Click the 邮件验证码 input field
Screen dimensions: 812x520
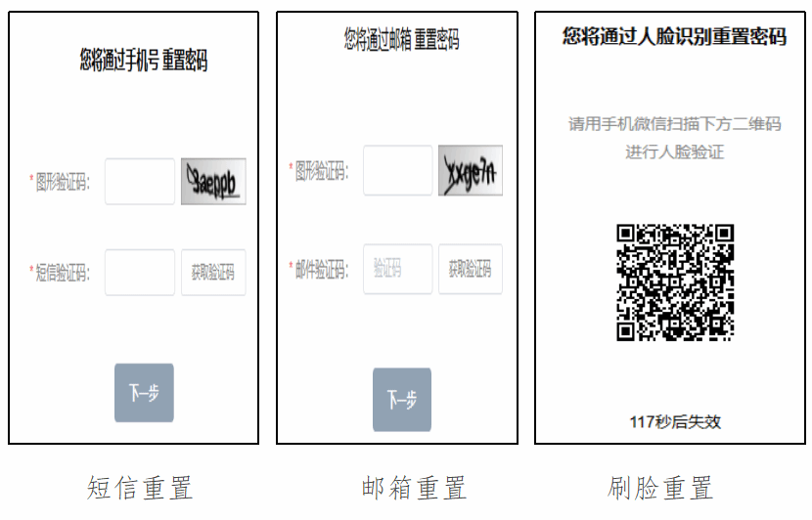click(398, 269)
